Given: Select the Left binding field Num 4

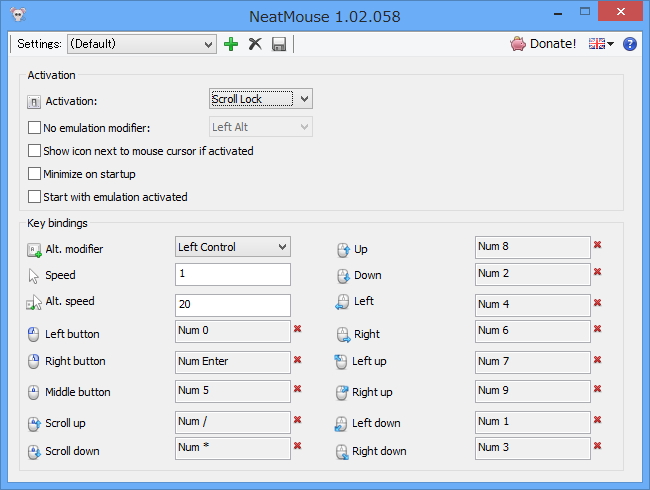Looking at the screenshot, I should tap(533, 305).
